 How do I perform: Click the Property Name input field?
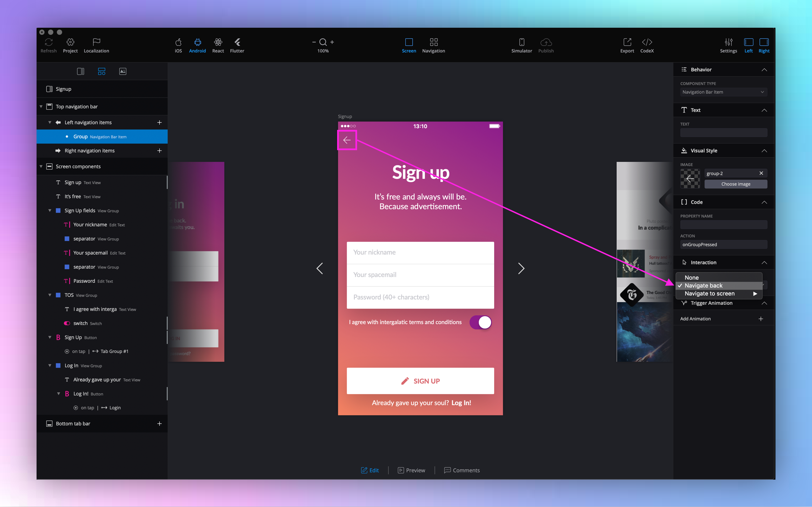(x=723, y=225)
